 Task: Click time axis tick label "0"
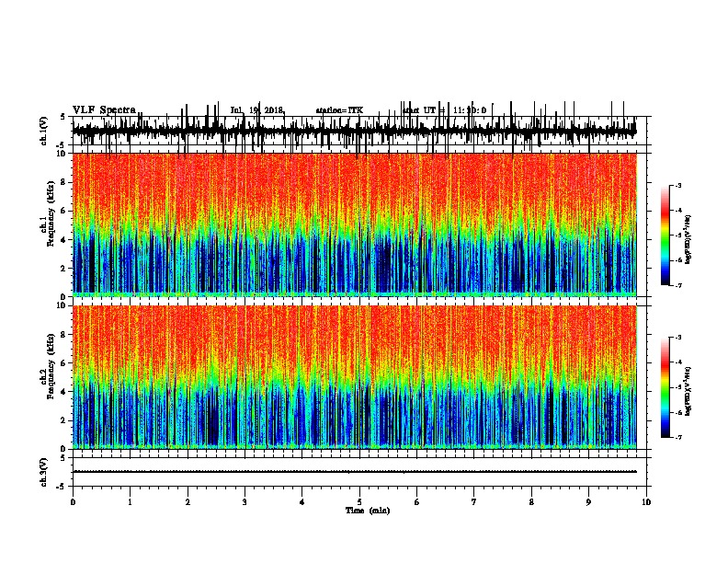(x=73, y=502)
